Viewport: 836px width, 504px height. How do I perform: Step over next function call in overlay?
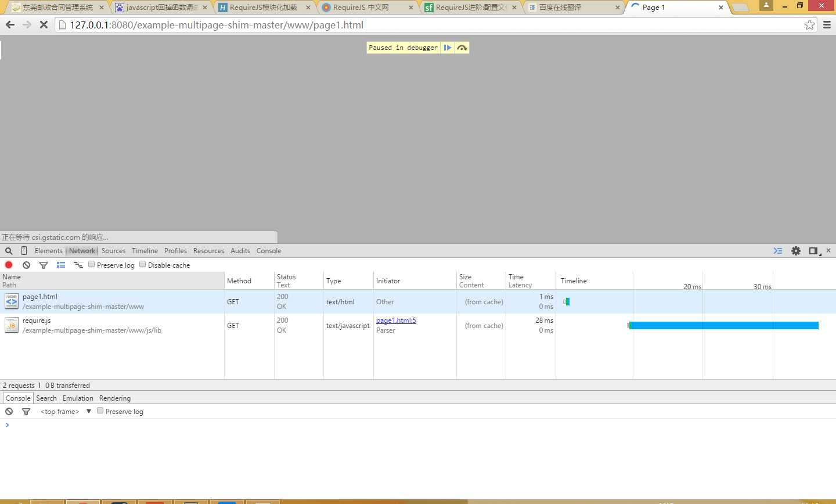pos(462,48)
